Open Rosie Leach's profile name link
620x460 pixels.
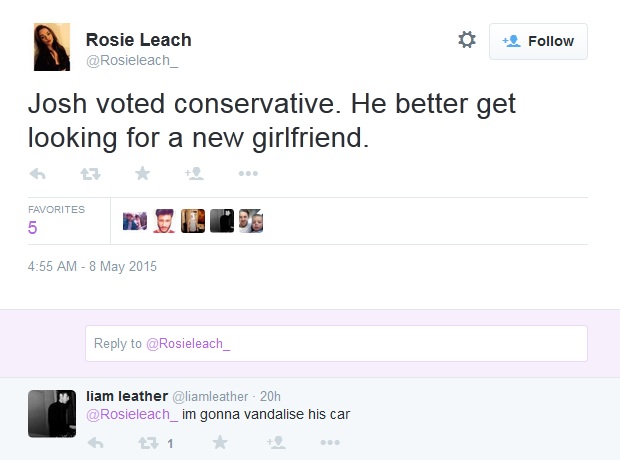pos(139,40)
